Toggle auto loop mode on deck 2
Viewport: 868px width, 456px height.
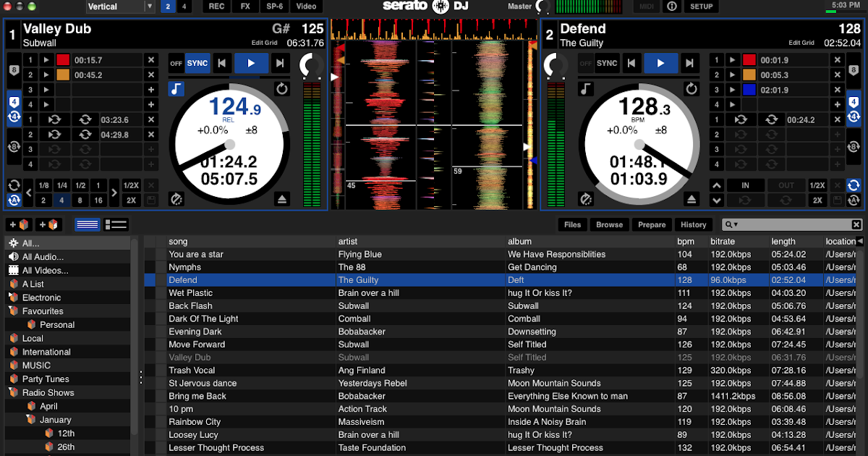tap(854, 200)
